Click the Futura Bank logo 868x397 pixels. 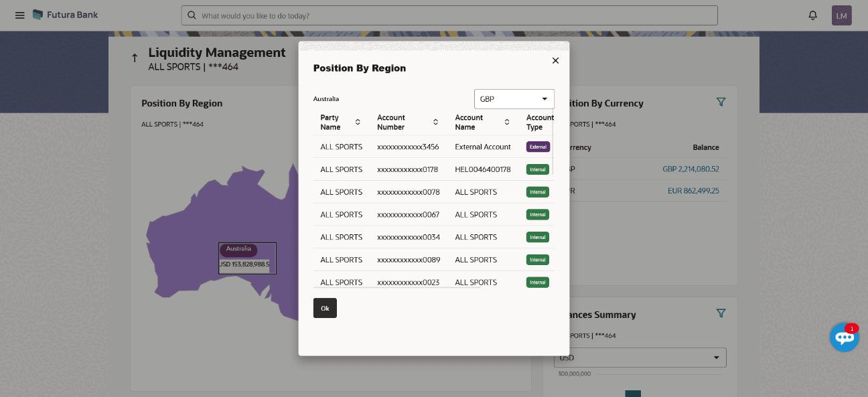pyautogui.click(x=65, y=15)
